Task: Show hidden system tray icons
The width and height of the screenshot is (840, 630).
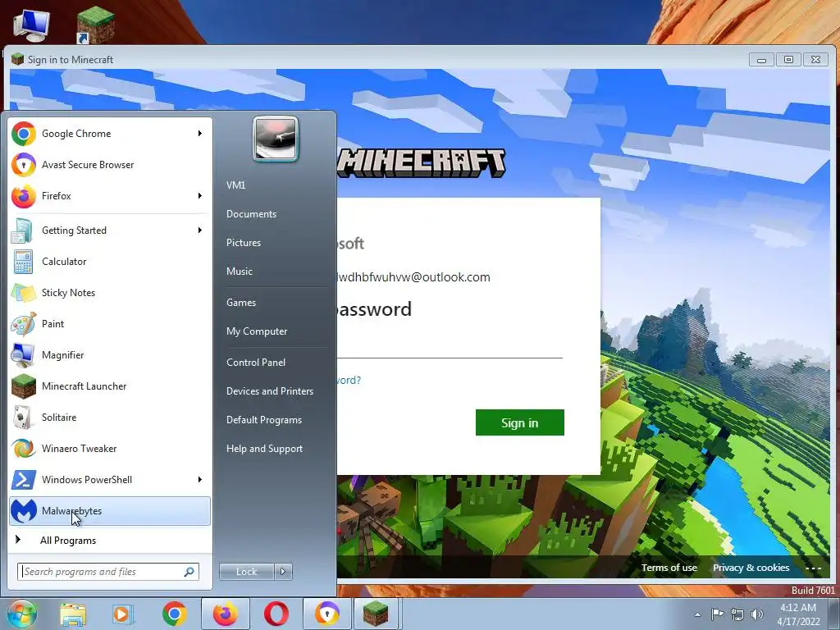Action: [697, 614]
